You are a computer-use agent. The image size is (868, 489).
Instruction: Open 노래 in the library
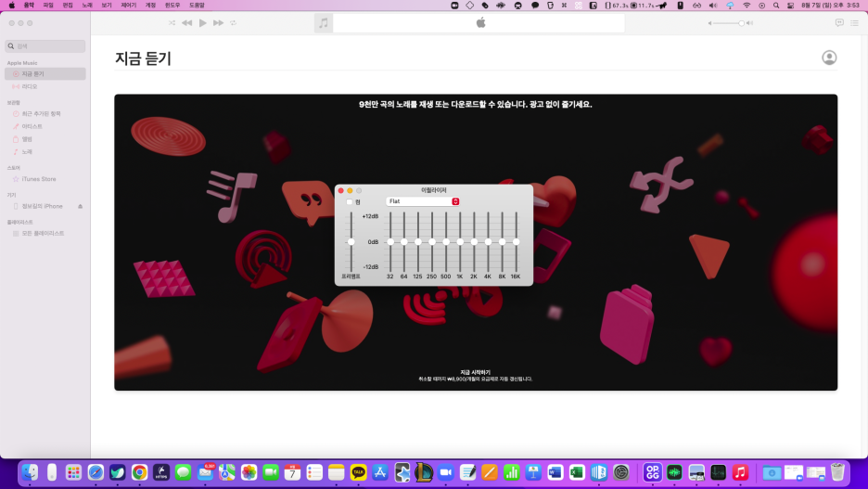point(45,152)
